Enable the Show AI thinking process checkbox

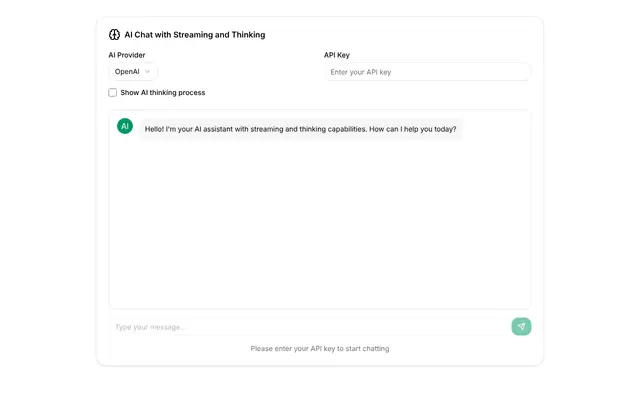pos(113,93)
